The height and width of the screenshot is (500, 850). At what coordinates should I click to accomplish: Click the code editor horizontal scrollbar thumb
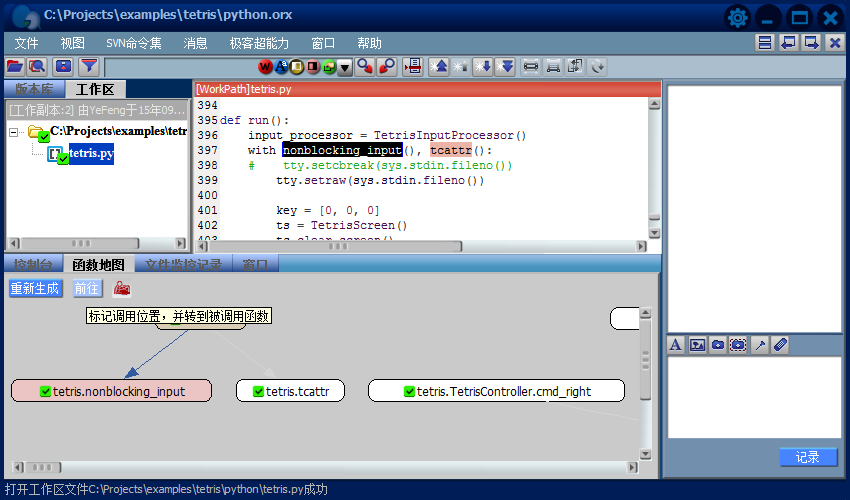[x=337, y=246]
